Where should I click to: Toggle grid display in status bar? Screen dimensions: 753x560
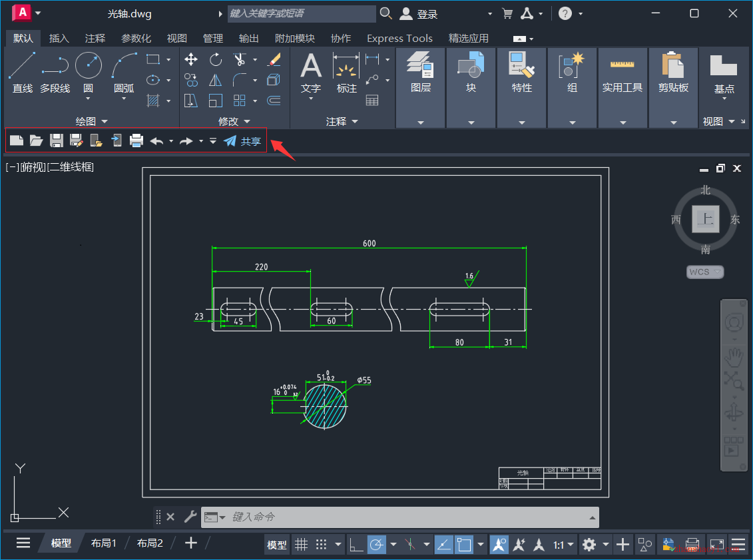302,545
